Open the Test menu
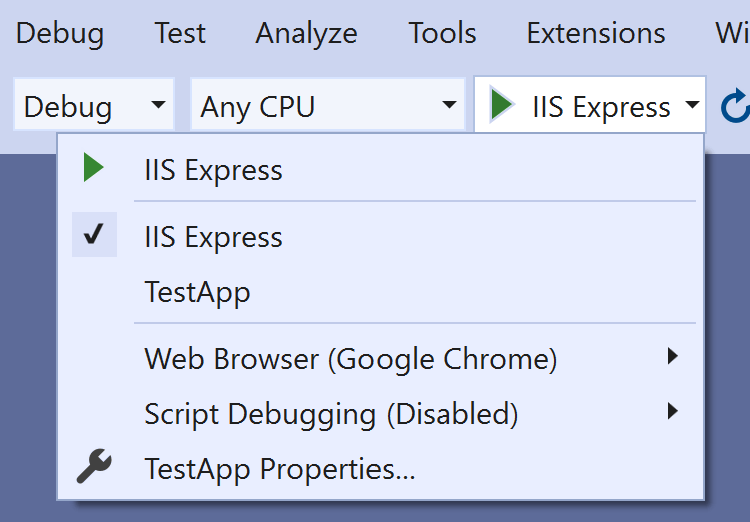This screenshot has width=750, height=522. pyautogui.click(x=180, y=33)
